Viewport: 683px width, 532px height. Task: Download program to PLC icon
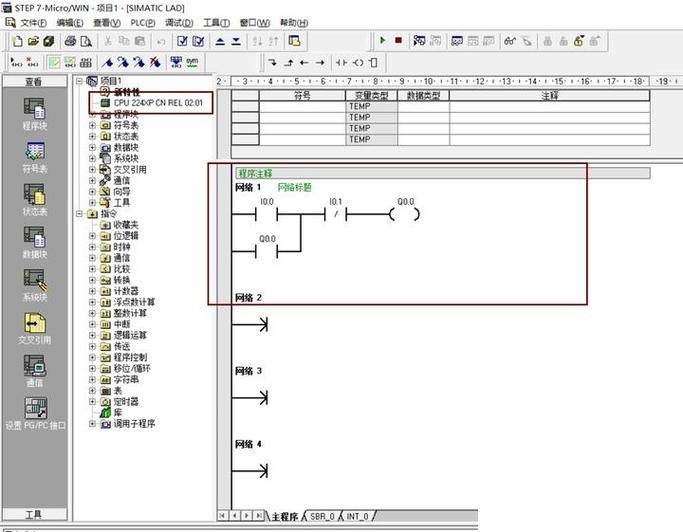click(x=236, y=41)
